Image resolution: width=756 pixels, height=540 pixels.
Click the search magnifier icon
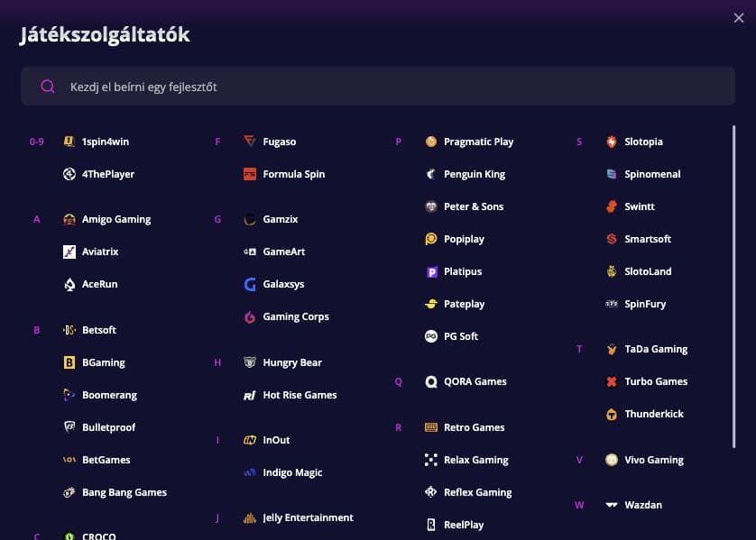pos(49,87)
